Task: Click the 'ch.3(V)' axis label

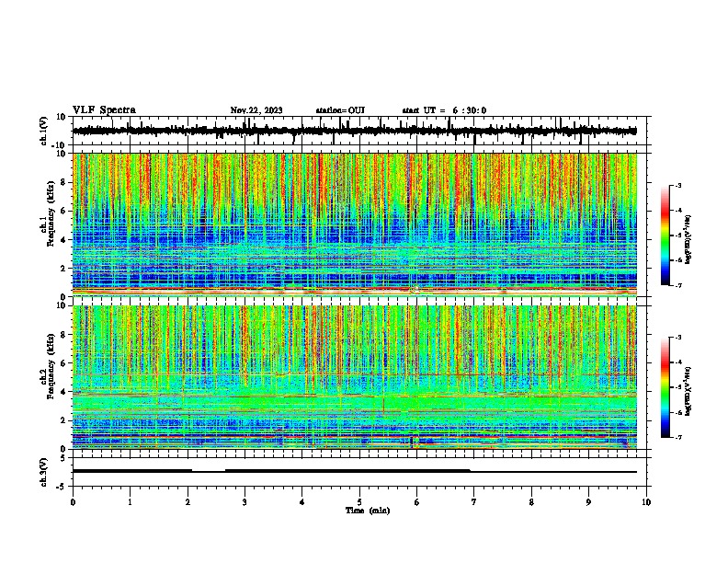Action: click(x=43, y=472)
